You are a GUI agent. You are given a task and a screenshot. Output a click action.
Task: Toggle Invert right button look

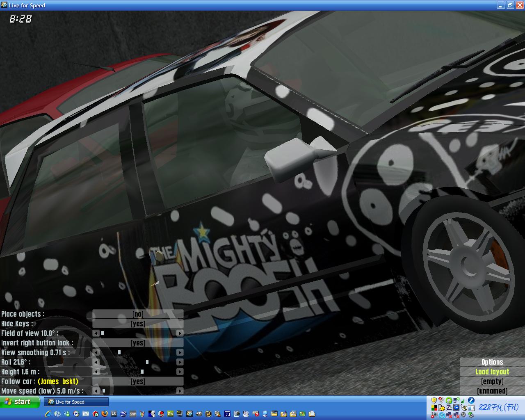138,343
